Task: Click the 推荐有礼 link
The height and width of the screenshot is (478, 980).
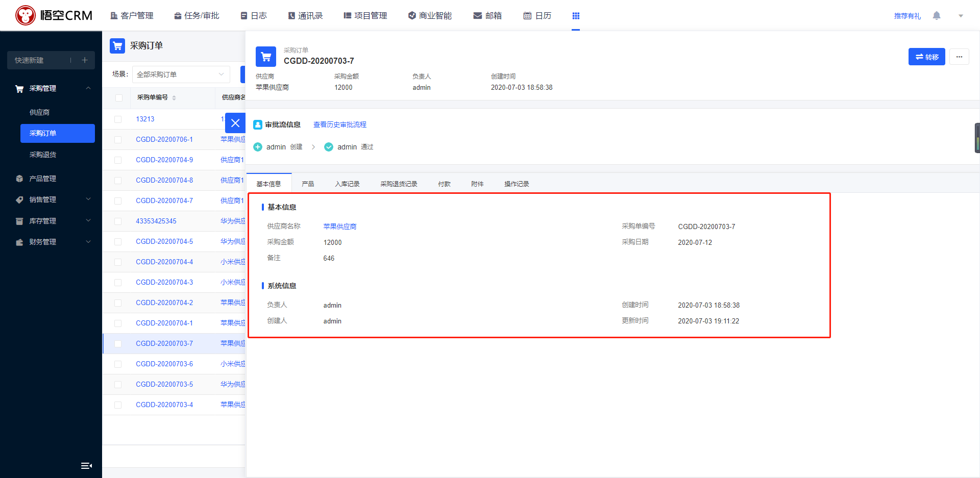Action: 907,16
